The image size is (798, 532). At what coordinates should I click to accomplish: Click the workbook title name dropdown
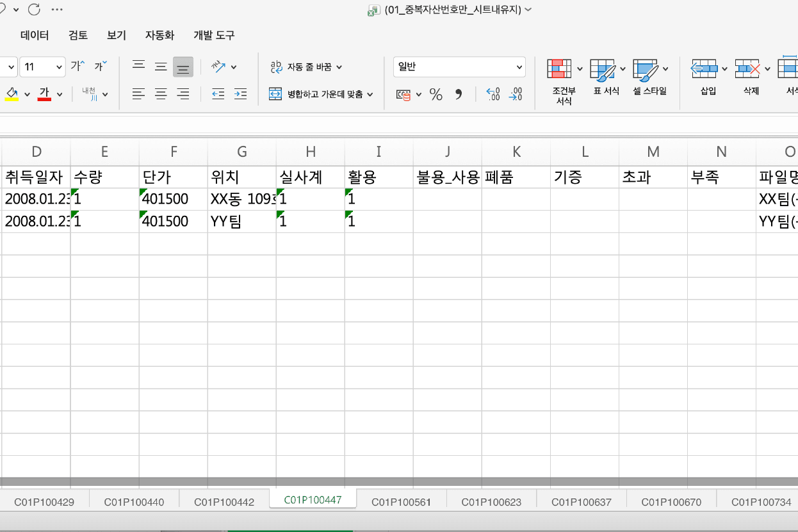(459, 10)
